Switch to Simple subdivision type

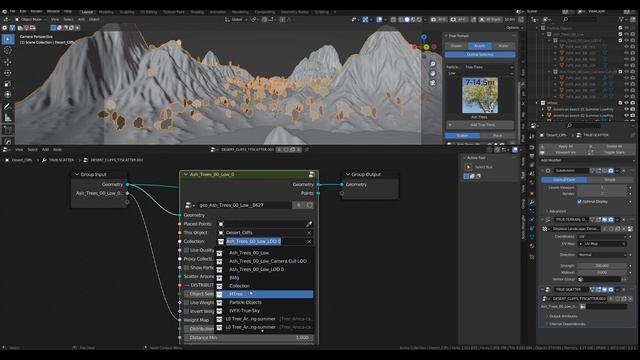[x=610, y=180]
